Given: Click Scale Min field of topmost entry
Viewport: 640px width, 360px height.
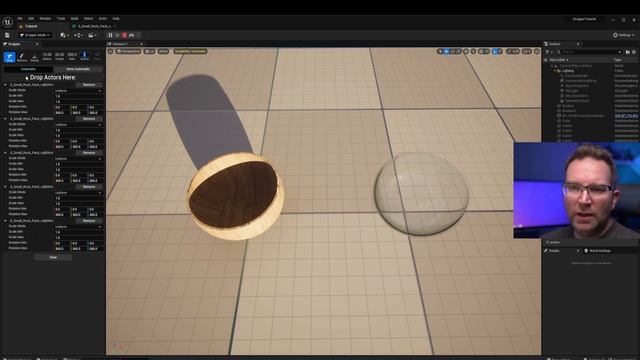Looking at the screenshot, I should point(78,96).
